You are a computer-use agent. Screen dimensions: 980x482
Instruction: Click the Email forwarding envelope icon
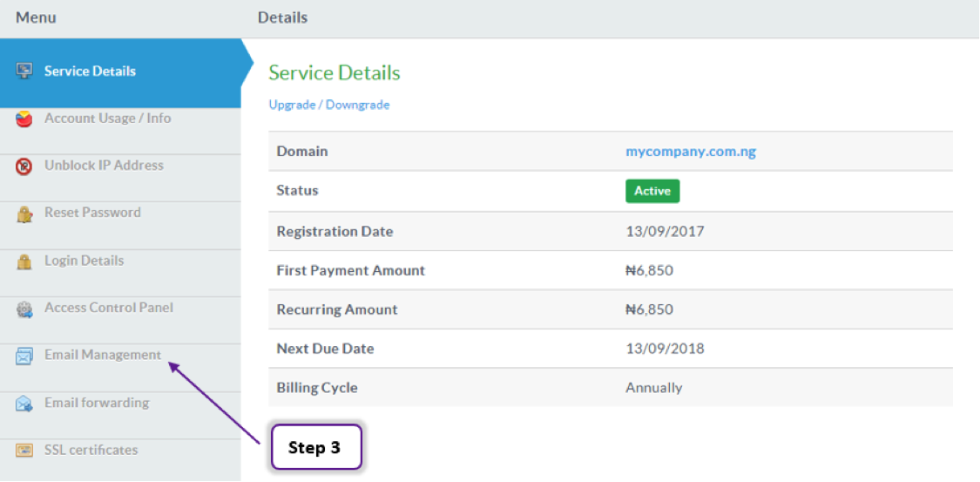(24, 404)
